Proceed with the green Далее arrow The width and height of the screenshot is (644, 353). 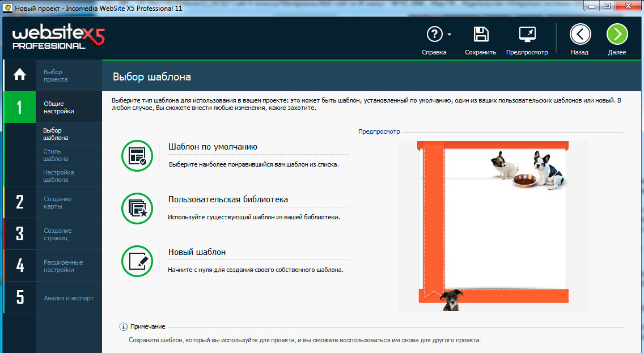tap(617, 34)
